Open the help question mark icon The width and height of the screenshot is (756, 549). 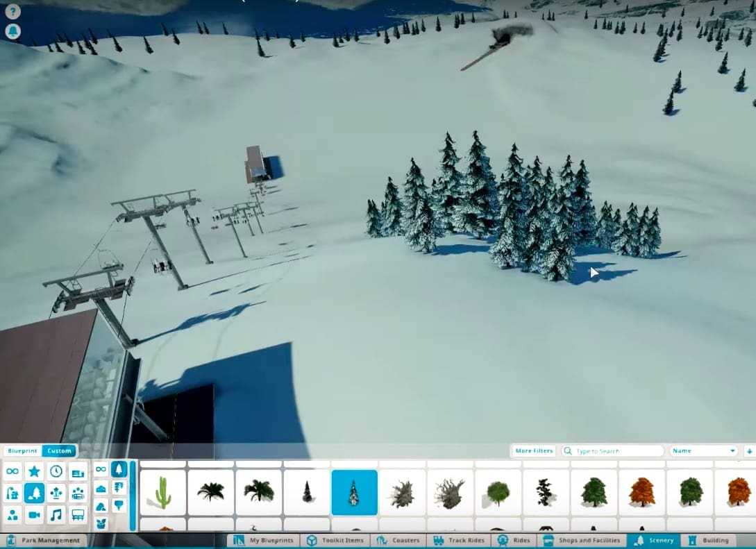click(x=12, y=11)
